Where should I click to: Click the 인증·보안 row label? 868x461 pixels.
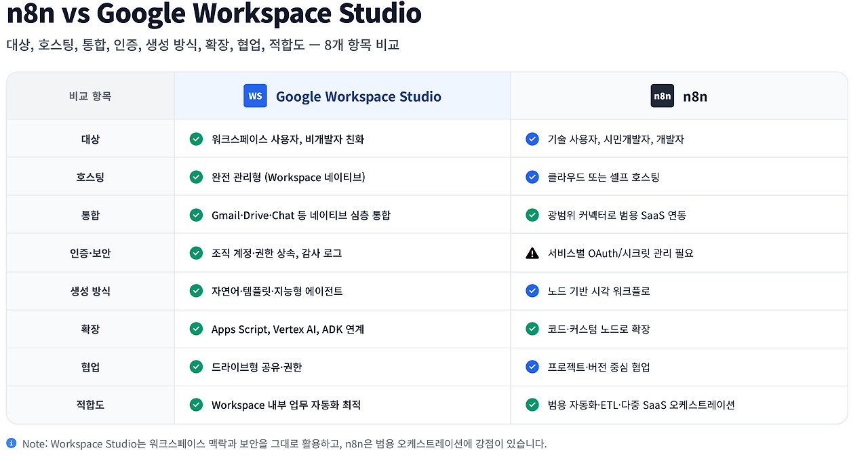(x=90, y=253)
